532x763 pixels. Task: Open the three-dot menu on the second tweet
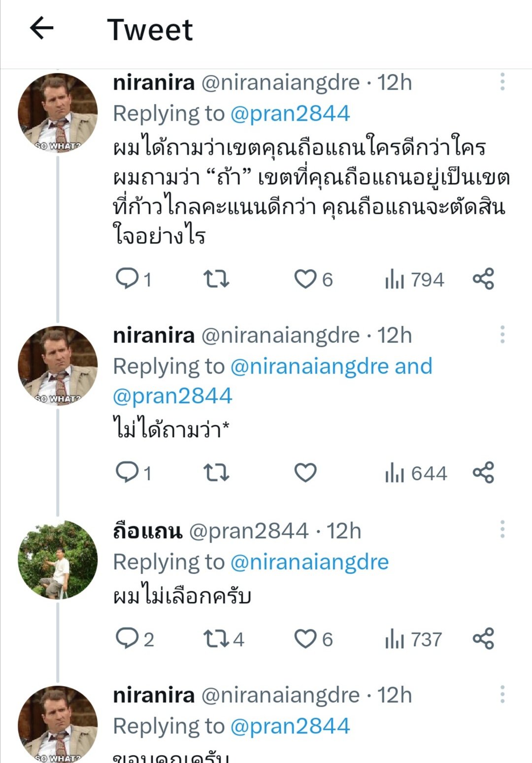[x=502, y=335]
